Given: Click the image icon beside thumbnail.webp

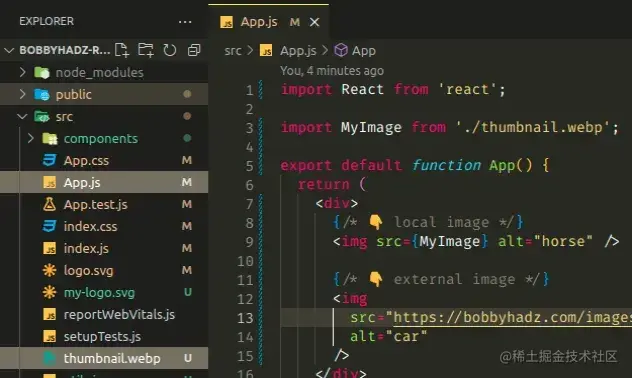Looking at the screenshot, I should pos(50,359).
